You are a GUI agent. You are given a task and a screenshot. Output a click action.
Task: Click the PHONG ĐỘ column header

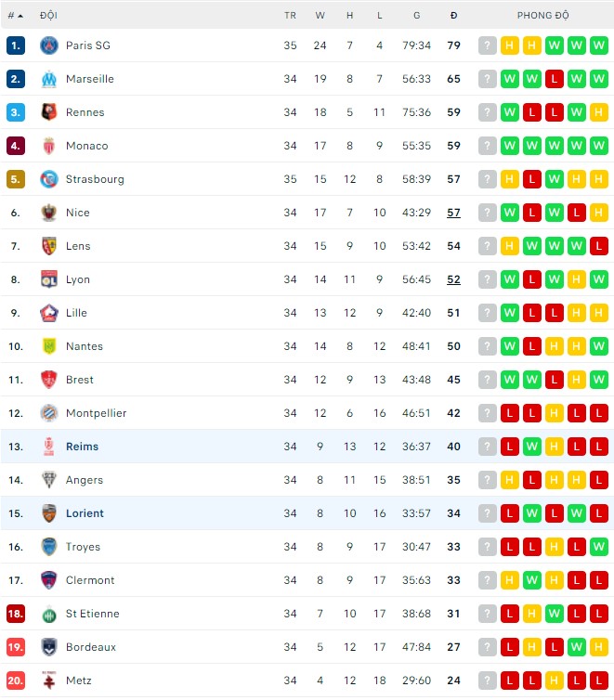pos(543,16)
